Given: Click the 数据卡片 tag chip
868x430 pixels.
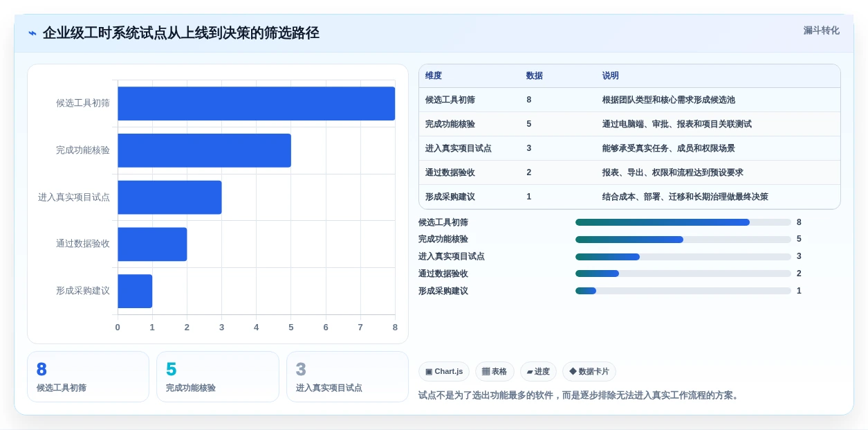Looking at the screenshot, I should [589, 372].
